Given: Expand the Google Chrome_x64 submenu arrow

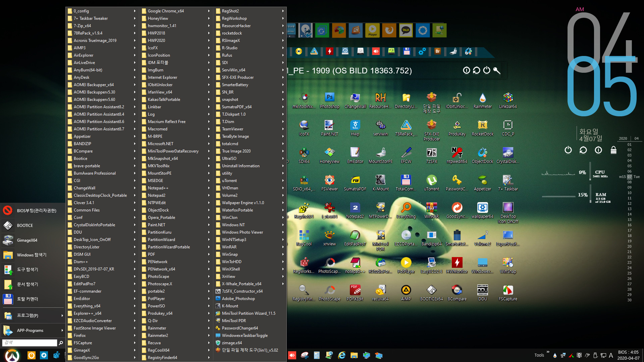Looking at the screenshot, I should pyautogui.click(x=209, y=11).
